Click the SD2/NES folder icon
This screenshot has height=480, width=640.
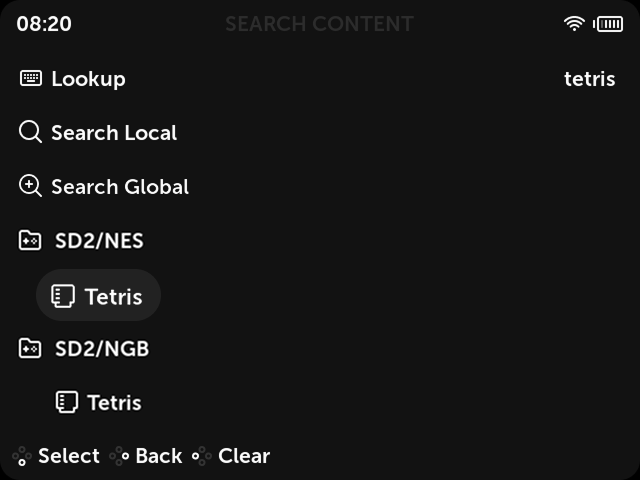coord(30,240)
